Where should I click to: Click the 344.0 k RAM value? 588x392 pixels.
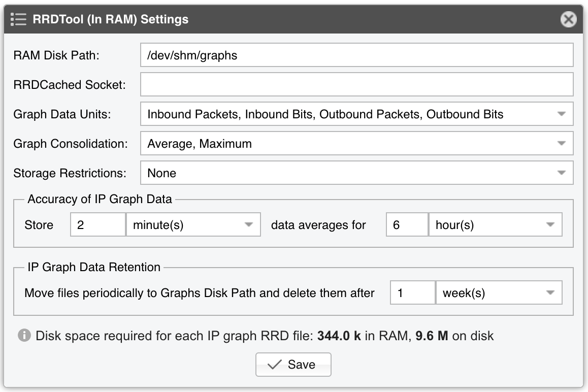click(x=339, y=335)
